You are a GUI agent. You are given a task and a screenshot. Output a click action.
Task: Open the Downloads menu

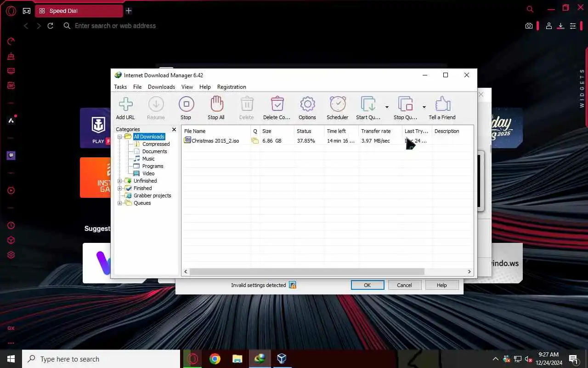pos(161,87)
